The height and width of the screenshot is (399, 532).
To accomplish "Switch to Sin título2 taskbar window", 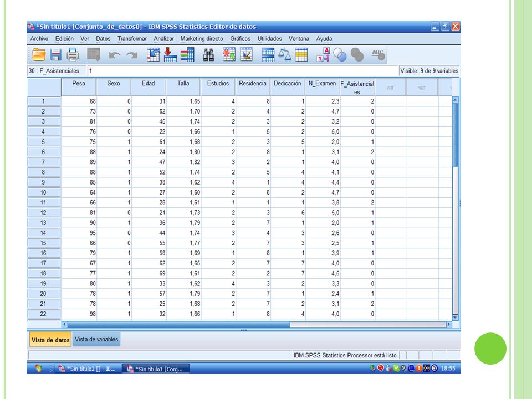I will click(x=87, y=369).
